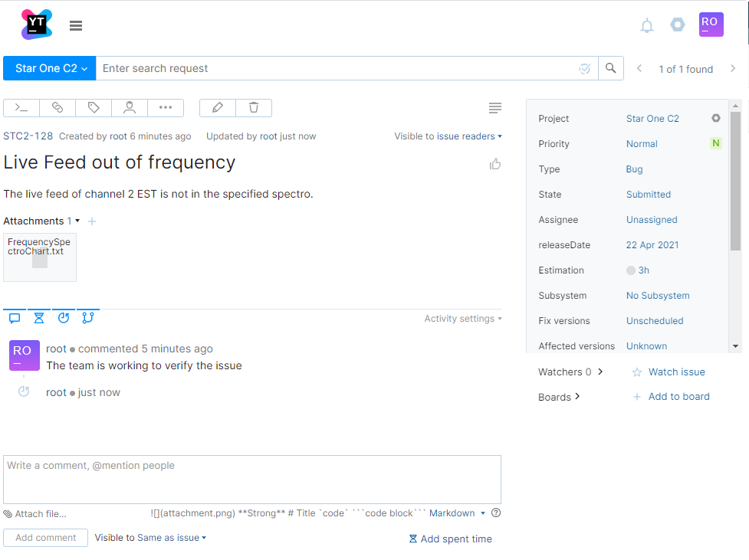The width and height of the screenshot is (749, 560).
Task: Click the link issue icon
Action: tap(57, 108)
